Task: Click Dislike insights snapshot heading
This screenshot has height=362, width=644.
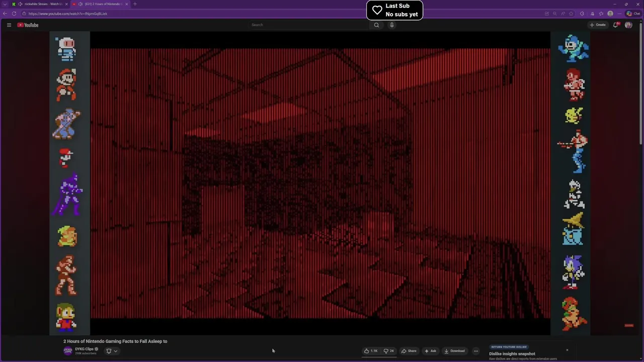Action: pos(512,354)
